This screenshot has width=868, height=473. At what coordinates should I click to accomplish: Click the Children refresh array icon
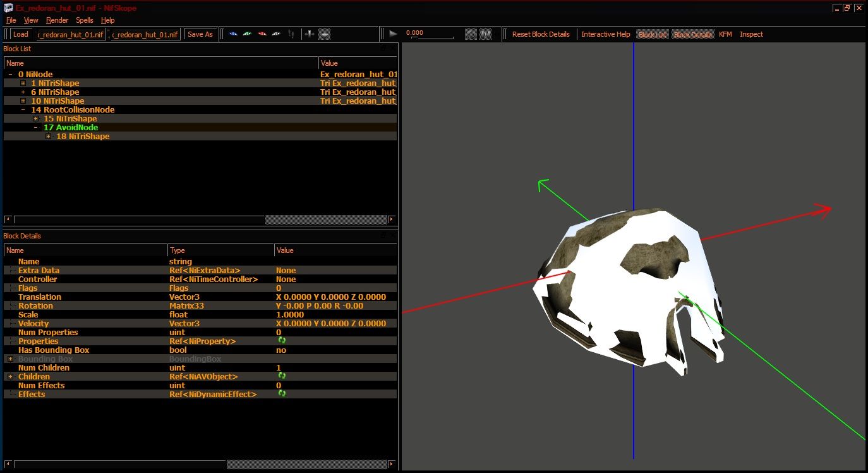pyautogui.click(x=282, y=376)
